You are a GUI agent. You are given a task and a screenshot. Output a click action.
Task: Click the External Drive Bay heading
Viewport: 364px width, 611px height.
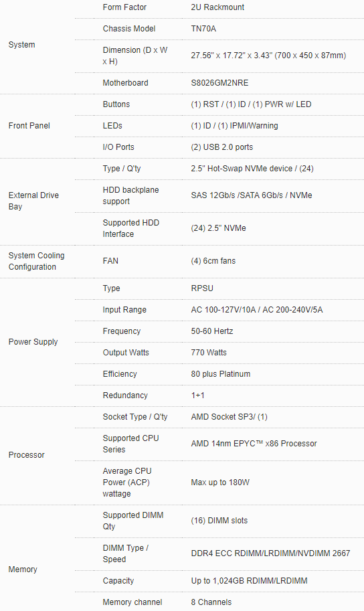[33, 201]
